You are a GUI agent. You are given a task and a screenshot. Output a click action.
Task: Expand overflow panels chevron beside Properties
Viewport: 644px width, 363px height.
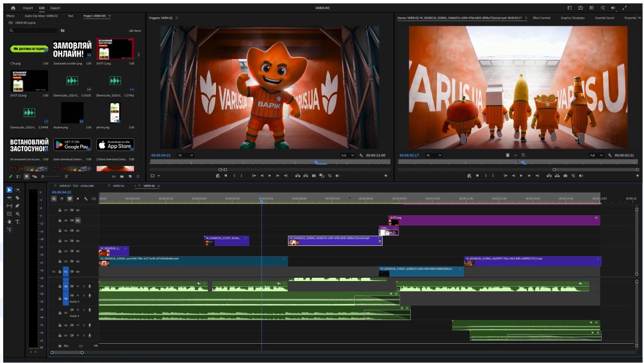640,18
